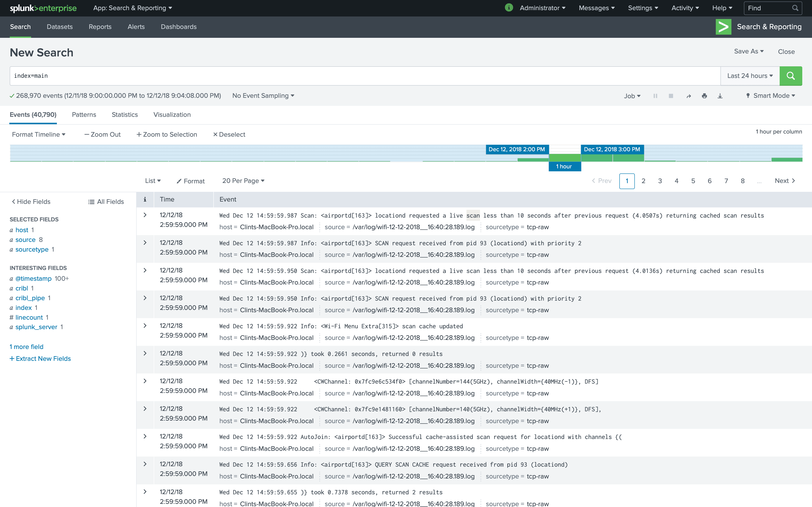Click the green info status icon
Image resolution: width=812 pixels, height=507 pixels.
click(x=509, y=8)
